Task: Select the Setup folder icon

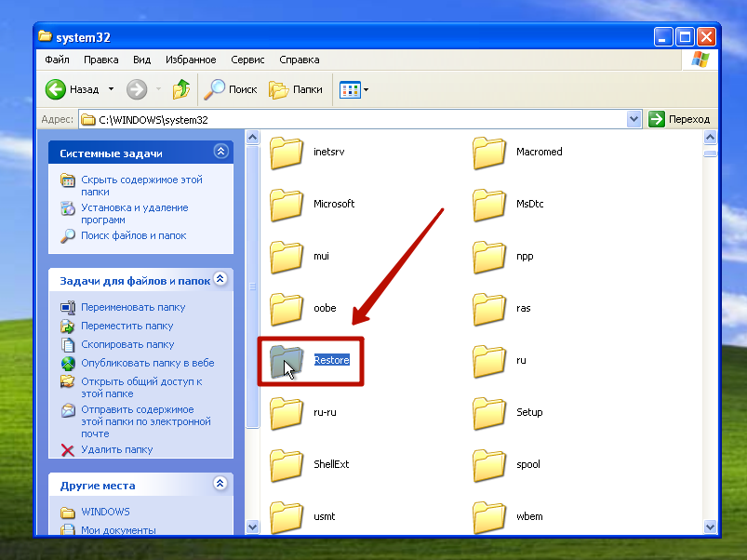Action: point(489,413)
